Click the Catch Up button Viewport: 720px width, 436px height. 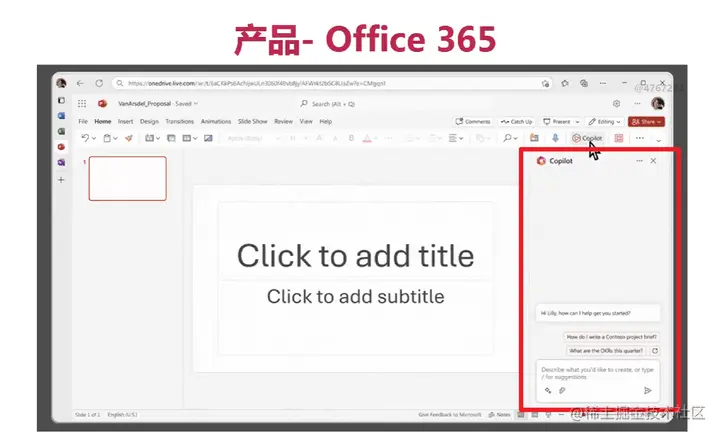[516, 122]
